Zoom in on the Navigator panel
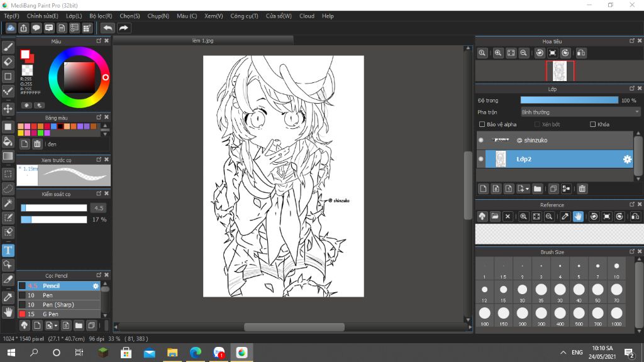644x362 pixels. click(498, 53)
